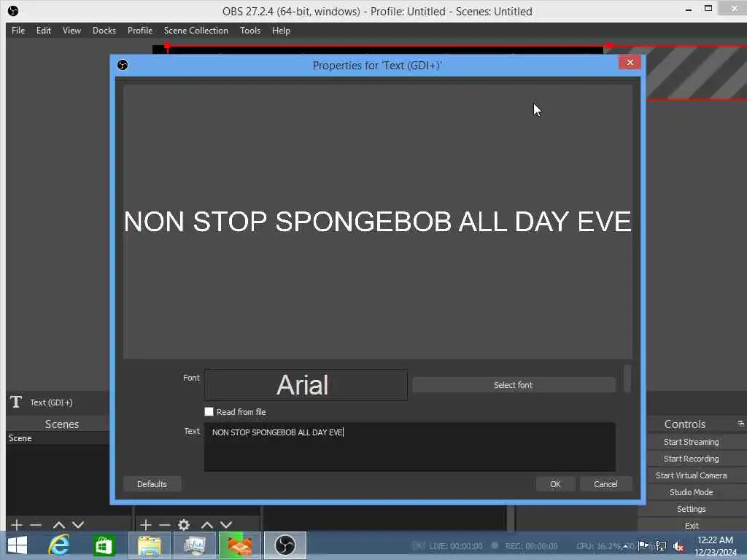Open the Tools menu
747x560 pixels.
pyautogui.click(x=250, y=31)
